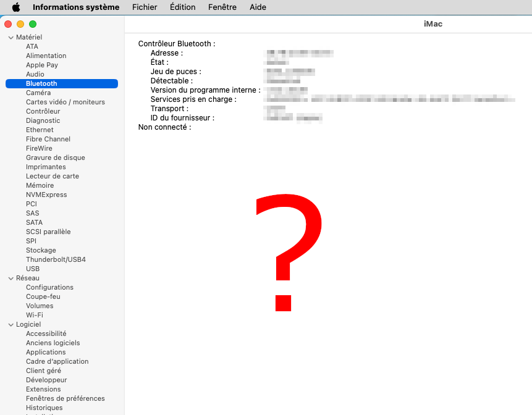This screenshot has width=532, height=415.
Task: Select NVMExpress in the sidebar
Action: tap(46, 195)
